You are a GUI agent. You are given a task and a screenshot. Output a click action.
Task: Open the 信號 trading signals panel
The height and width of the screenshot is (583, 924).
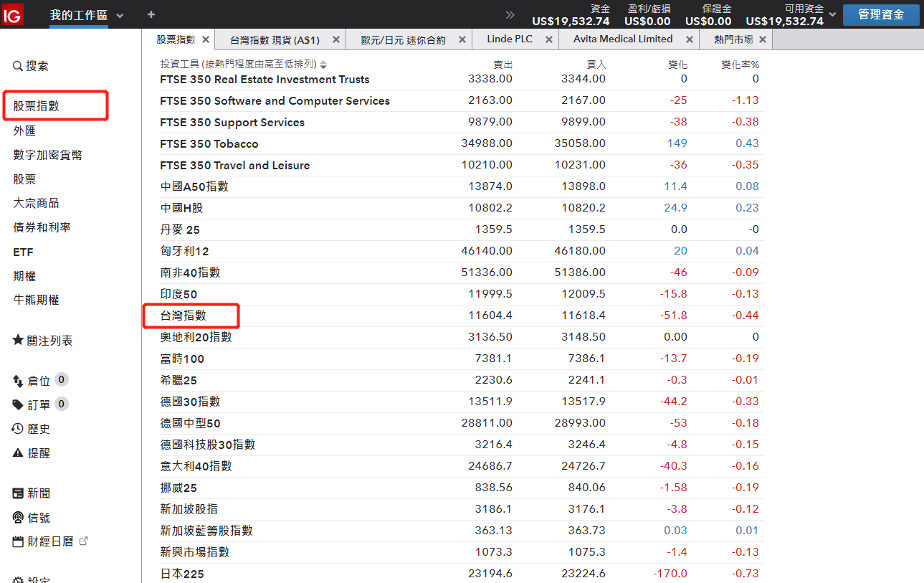pyautogui.click(x=32, y=517)
